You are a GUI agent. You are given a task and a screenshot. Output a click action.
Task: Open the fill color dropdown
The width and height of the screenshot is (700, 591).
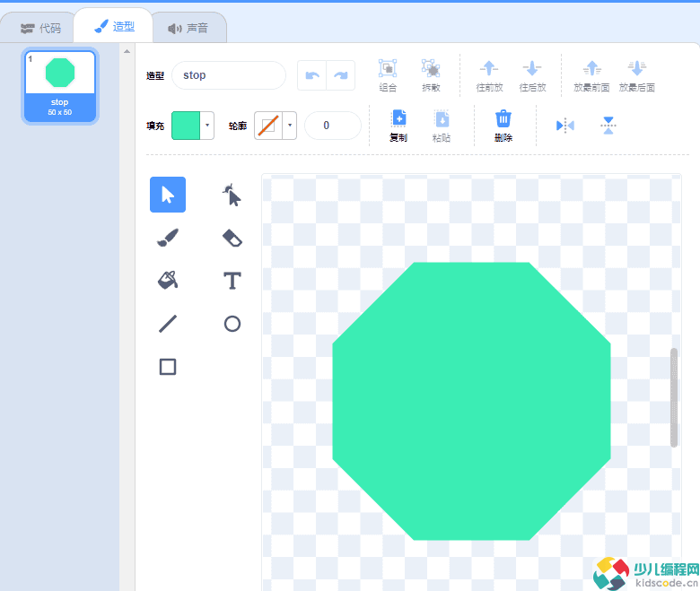207,126
